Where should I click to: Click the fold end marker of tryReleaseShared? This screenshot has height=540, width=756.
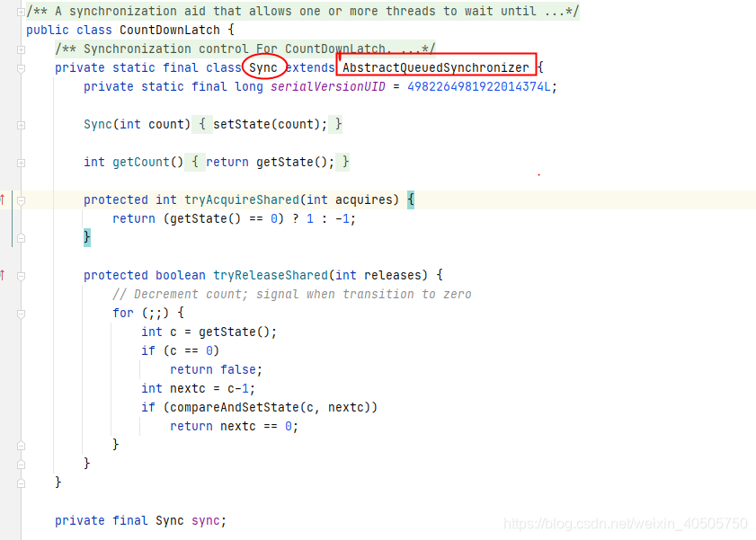pyautogui.click(x=21, y=465)
